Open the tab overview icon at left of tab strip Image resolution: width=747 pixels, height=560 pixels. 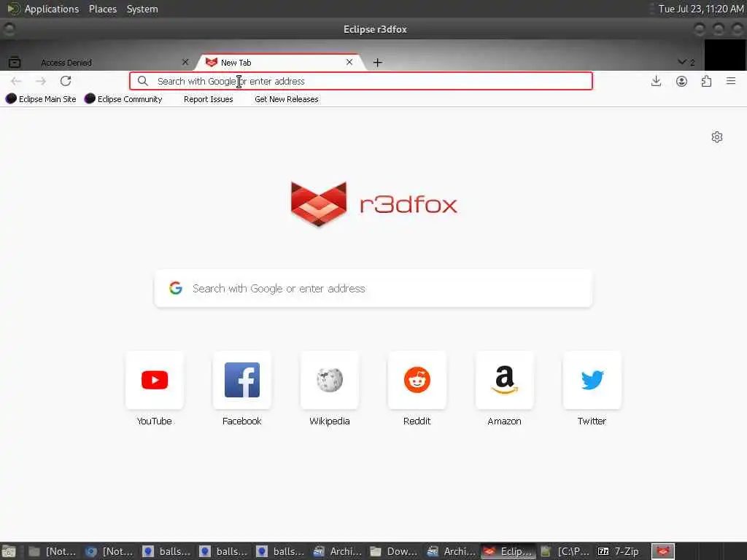[x=15, y=62]
